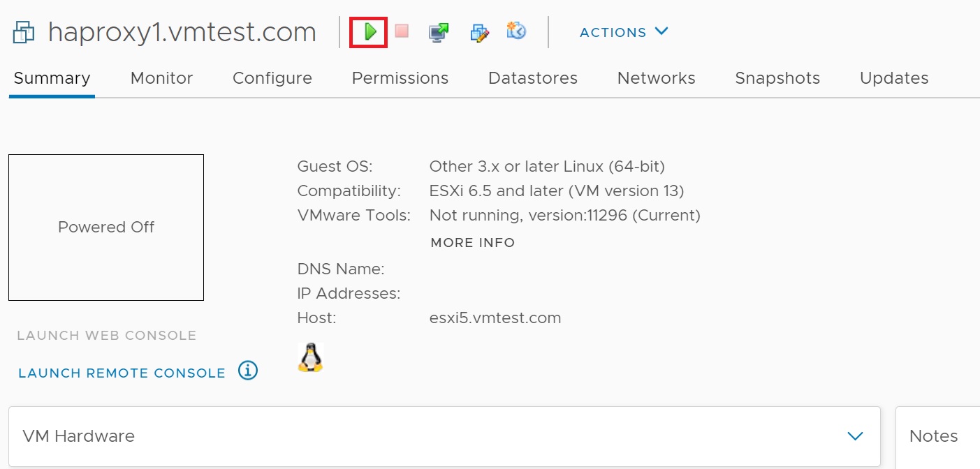Viewport: 980px width, 469px height.
Task: Click the MORE INFO link
Action: point(472,243)
